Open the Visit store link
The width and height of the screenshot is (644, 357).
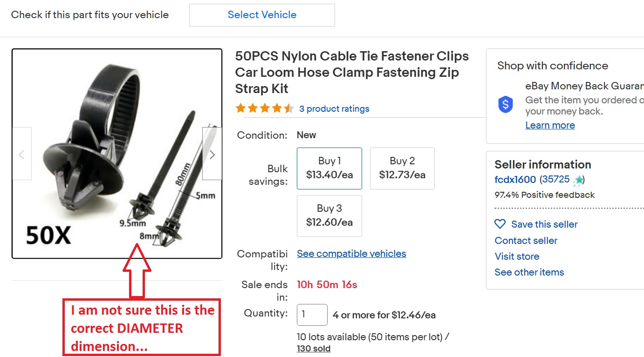tap(517, 256)
